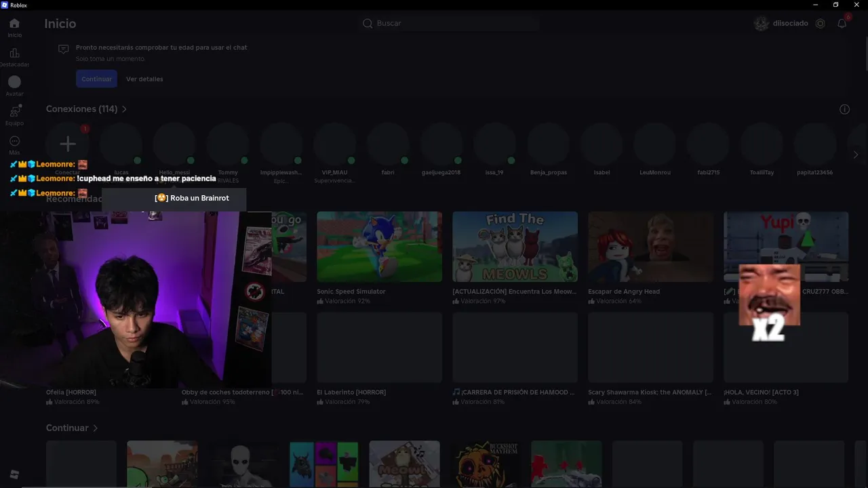Screen dimensions: 868x488
Task: Click the Continuar button in age notice
Action: pyautogui.click(x=96, y=79)
